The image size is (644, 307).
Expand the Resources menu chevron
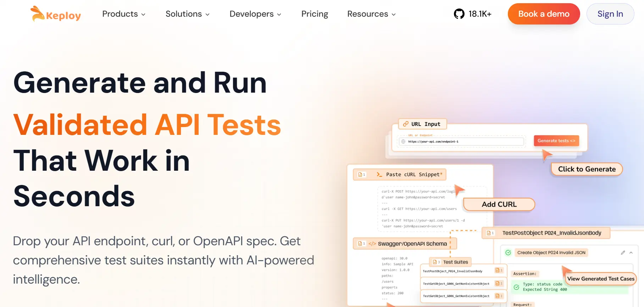click(x=394, y=15)
